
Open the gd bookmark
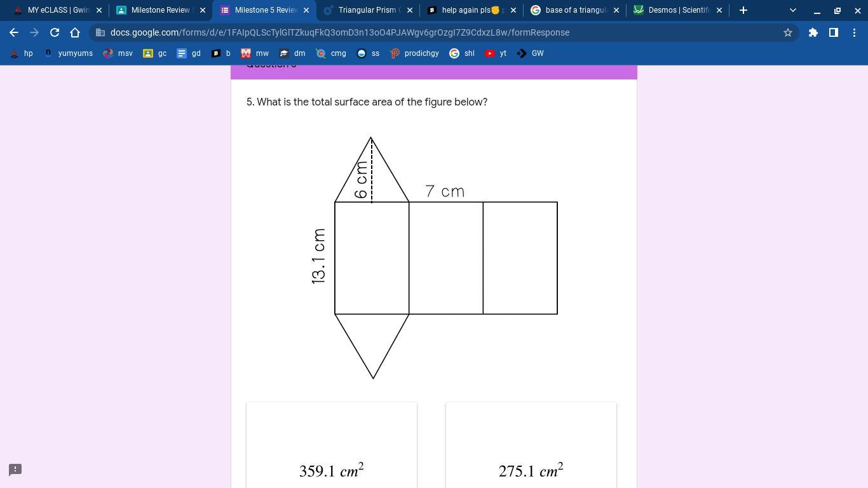(x=189, y=53)
